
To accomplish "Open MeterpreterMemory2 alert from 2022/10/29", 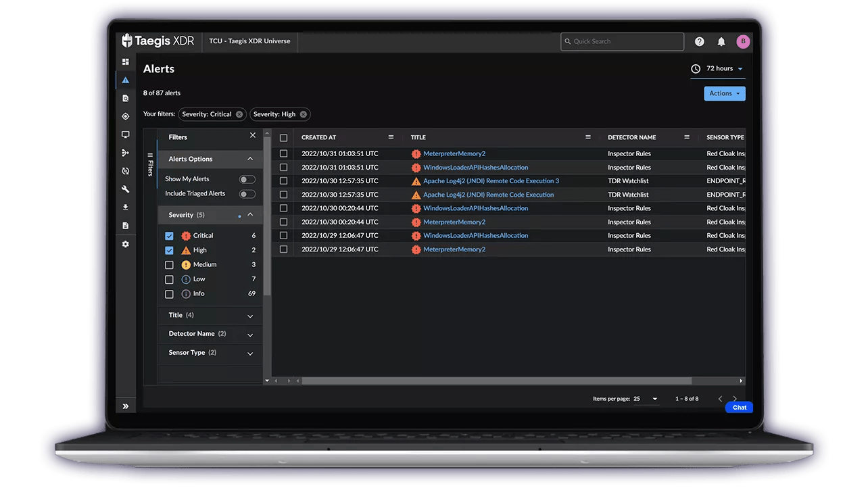I will [454, 249].
